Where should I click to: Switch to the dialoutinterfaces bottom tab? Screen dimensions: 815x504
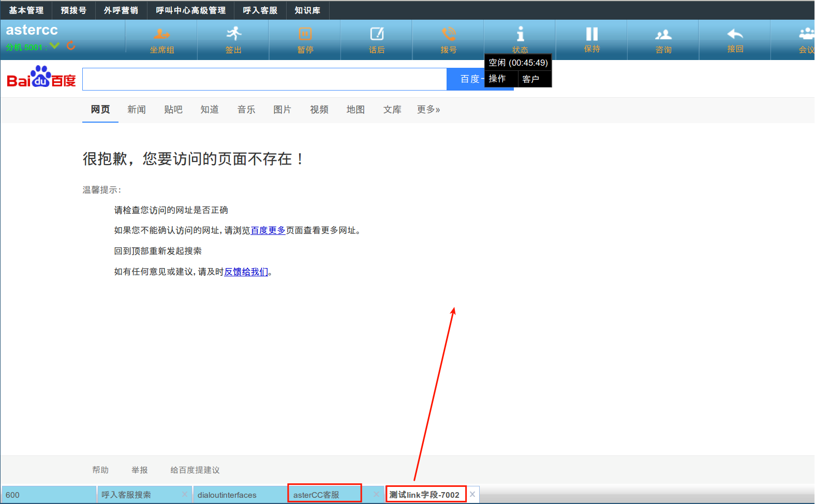click(x=227, y=495)
